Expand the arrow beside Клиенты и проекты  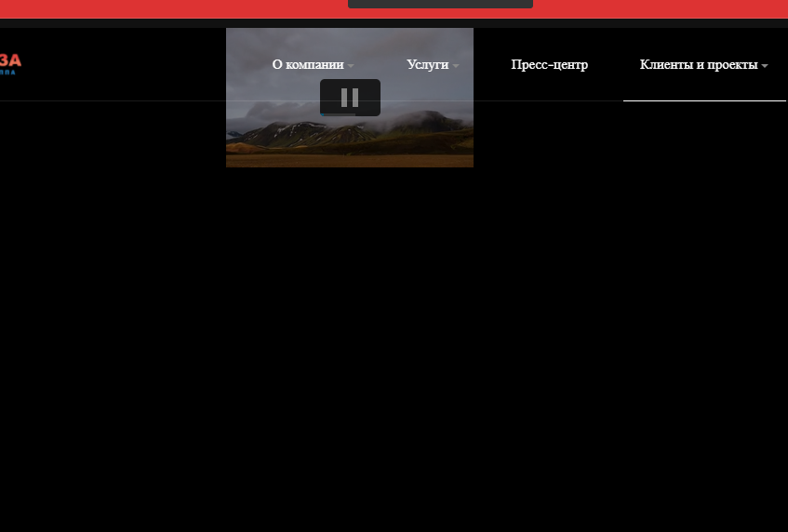tap(765, 66)
